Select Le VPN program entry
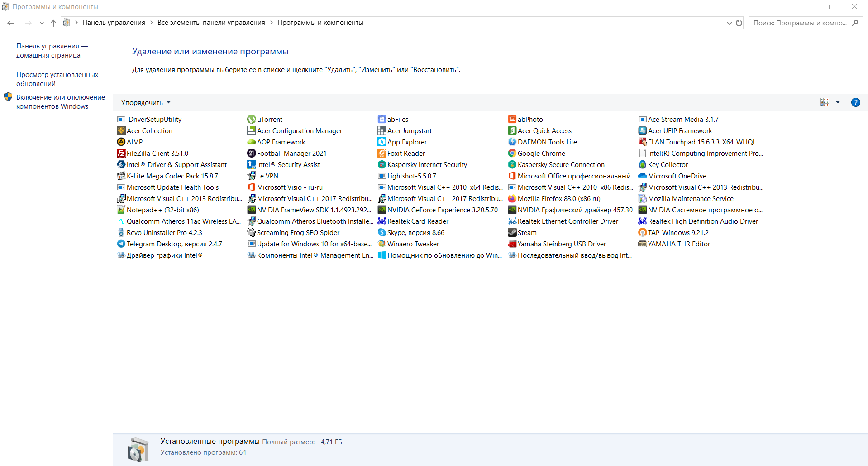 [263, 176]
